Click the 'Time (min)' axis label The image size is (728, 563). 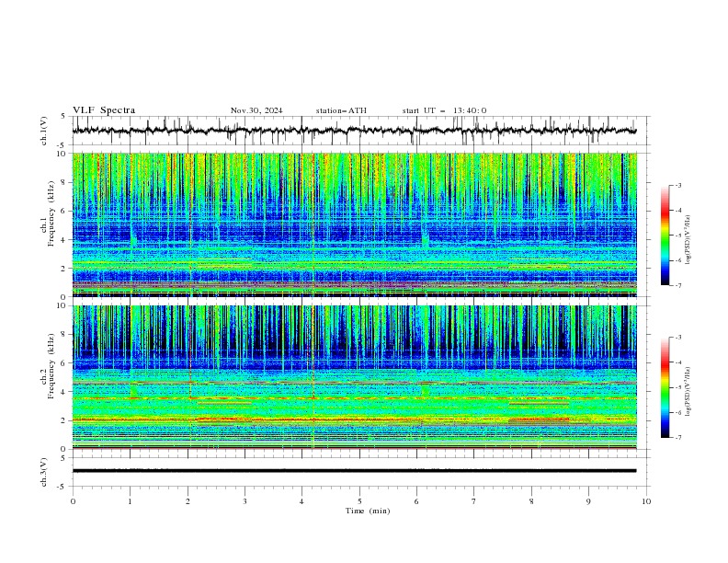pos(368,511)
